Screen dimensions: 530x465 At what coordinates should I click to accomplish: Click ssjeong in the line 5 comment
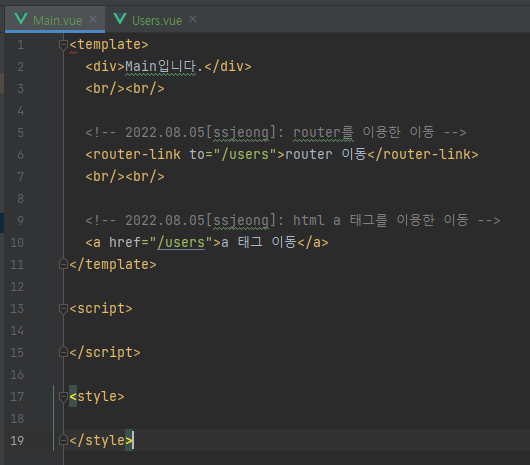coord(241,132)
